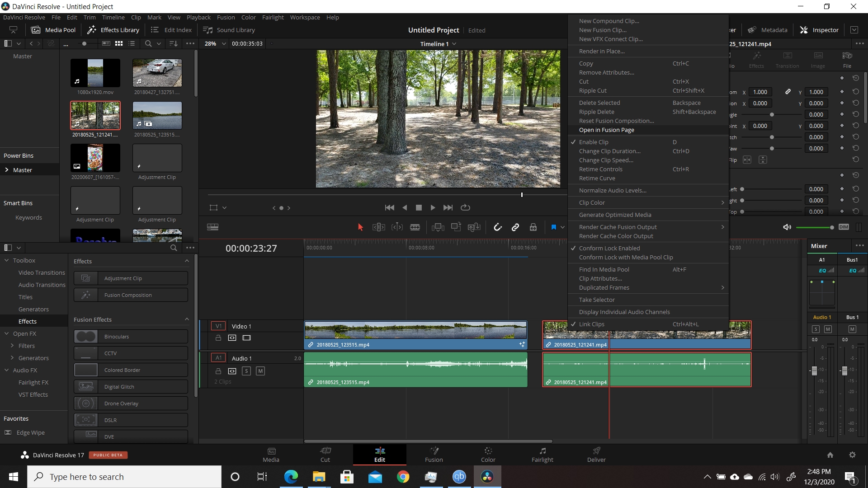Viewport: 868px width, 488px height.
Task: Open the Media Pool panel
Action: (53, 30)
